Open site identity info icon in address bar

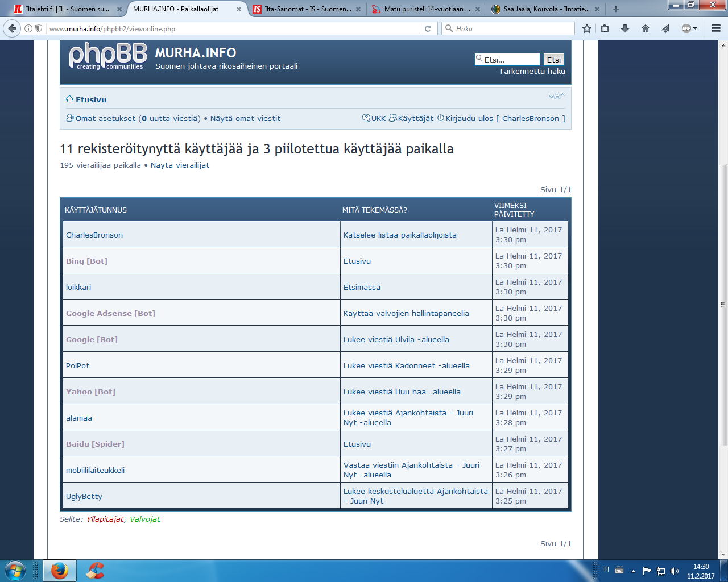28,28
